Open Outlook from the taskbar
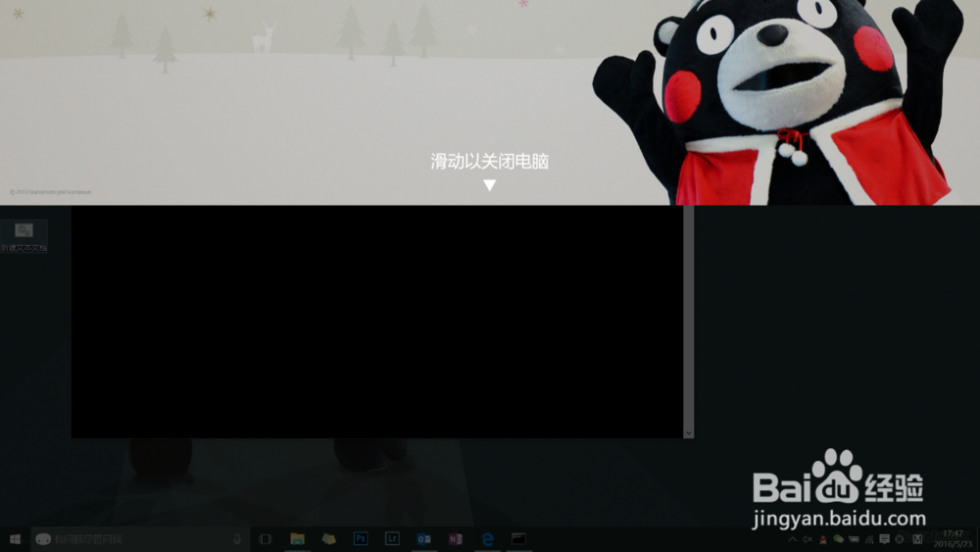 click(x=423, y=539)
